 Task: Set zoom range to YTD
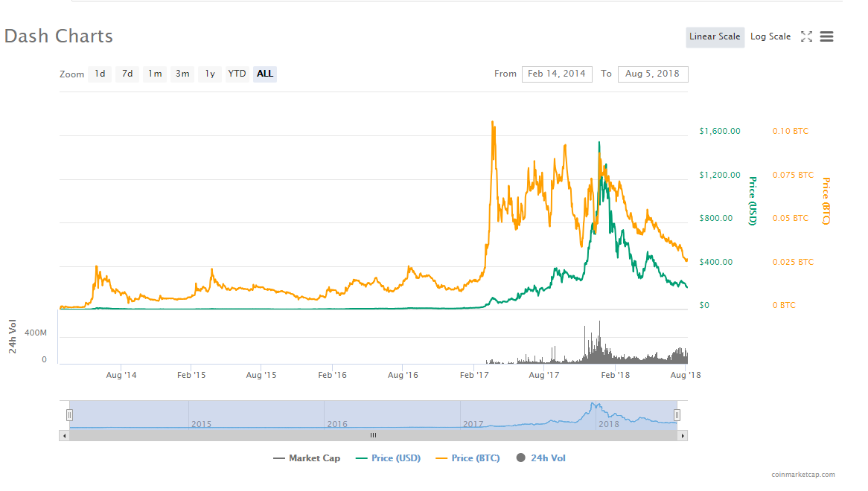point(237,74)
